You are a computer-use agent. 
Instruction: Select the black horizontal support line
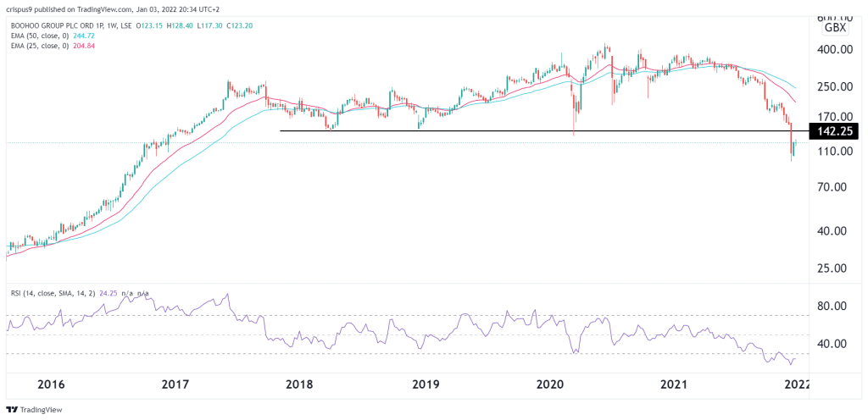point(544,131)
